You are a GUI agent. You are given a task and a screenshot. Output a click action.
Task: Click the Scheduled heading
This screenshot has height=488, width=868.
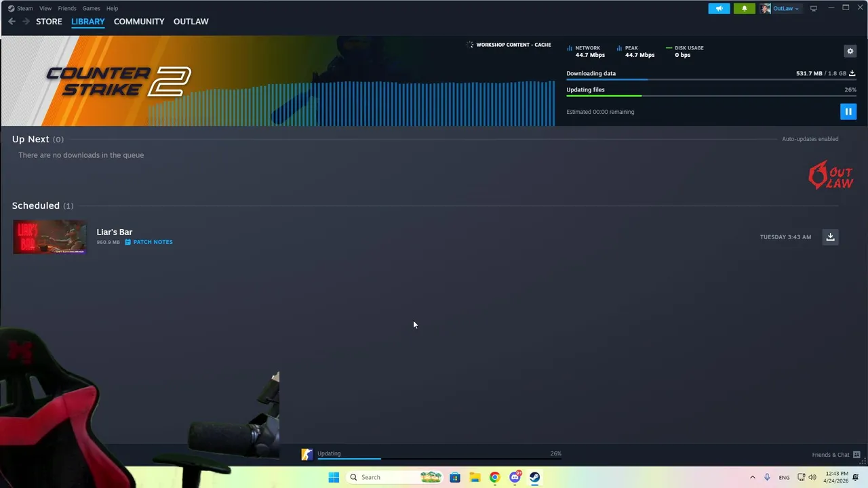pyautogui.click(x=36, y=205)
